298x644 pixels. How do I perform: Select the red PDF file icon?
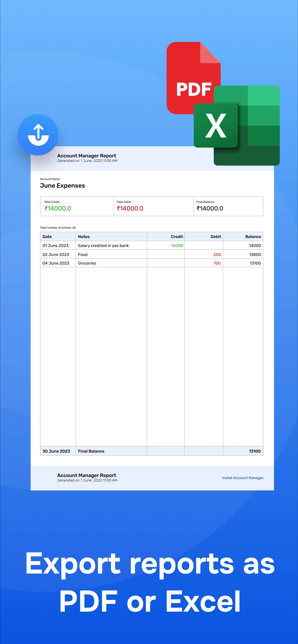(193, 78)
